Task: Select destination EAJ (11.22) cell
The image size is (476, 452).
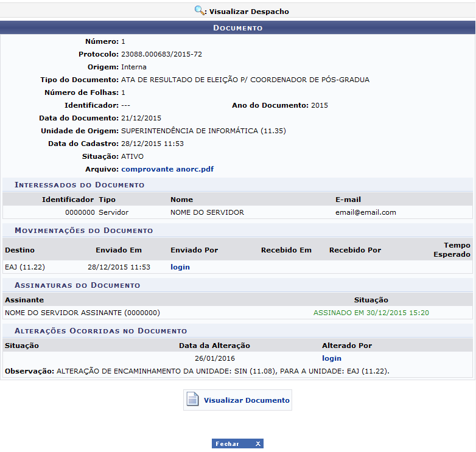Action: click(25, 267)
